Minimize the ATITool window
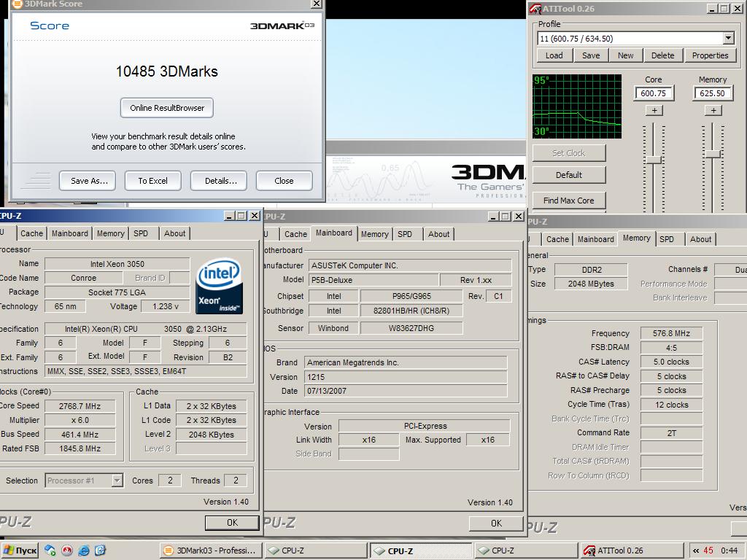This screenshot has height=560, width=747. coord(712,9)
